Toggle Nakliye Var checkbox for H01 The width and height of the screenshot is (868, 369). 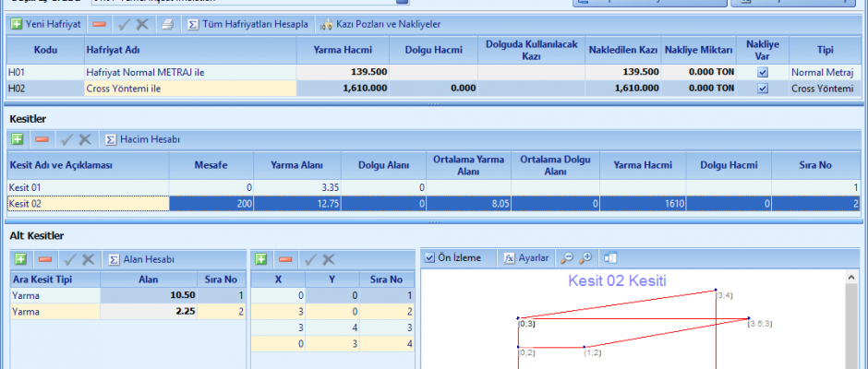pyautogui.click(x=762, y=72)
